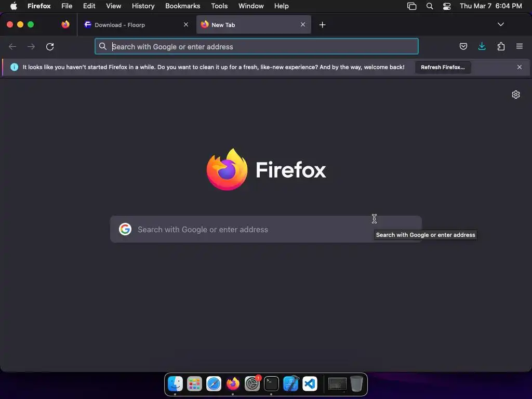Expand the list all tabs chevron

[x=500, y=24]
